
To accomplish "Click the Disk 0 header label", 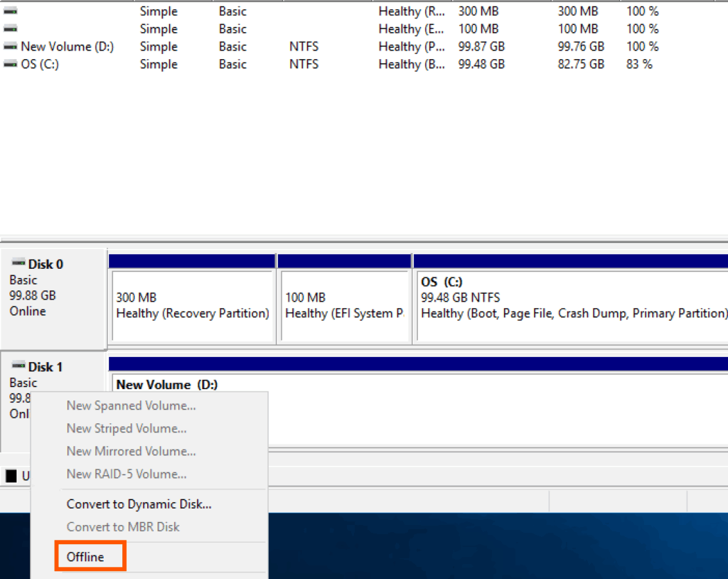I will coord(45,264).
